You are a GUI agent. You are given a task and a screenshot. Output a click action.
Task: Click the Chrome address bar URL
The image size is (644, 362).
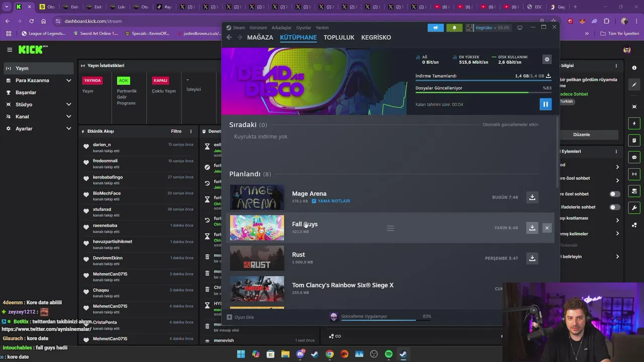(x=93, y=21)
